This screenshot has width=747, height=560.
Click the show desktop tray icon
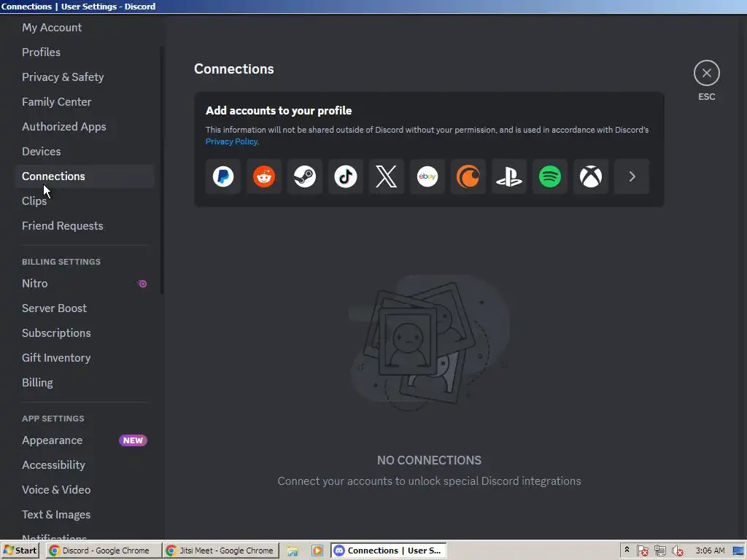739,551
